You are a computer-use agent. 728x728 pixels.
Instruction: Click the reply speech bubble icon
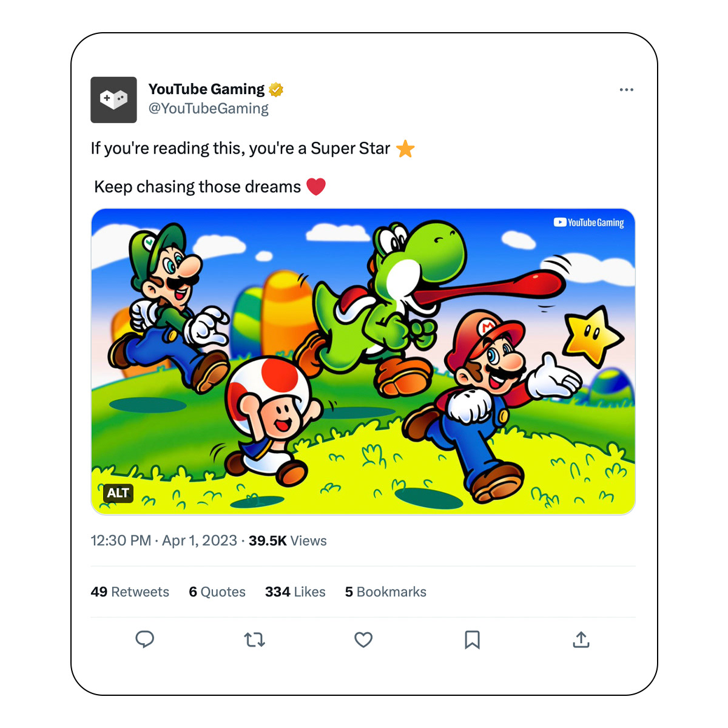pyautogui.click(x=144, y=639)
